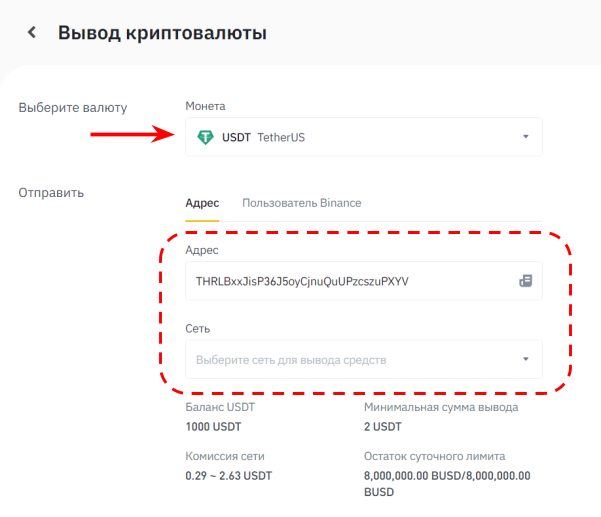Open the address book icon in address field
Screen dimensions: 601x517
(x=525, y=281)
